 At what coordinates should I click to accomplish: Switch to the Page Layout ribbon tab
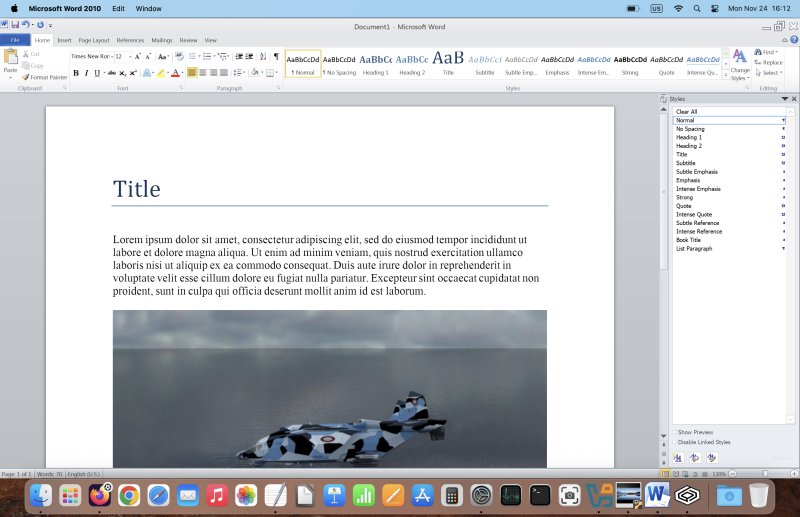tap(94, 40)
